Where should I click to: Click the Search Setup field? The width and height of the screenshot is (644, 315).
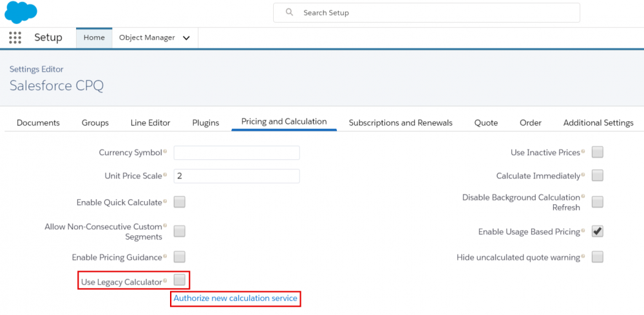(x=427, y=13)
